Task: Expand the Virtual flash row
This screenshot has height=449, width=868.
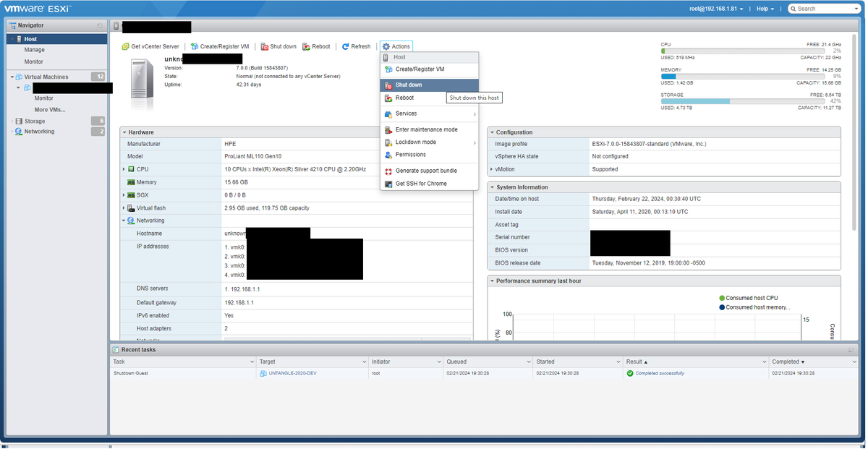Action: 124,208
